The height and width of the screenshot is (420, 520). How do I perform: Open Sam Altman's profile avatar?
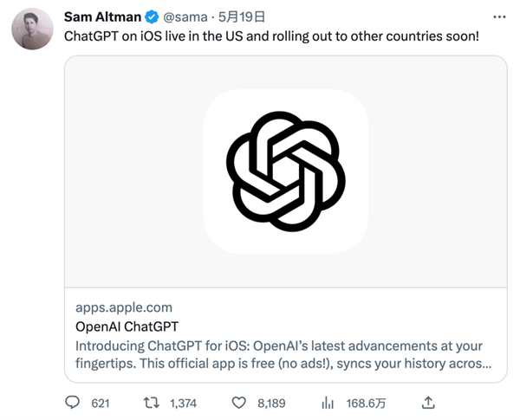point(31,31)
